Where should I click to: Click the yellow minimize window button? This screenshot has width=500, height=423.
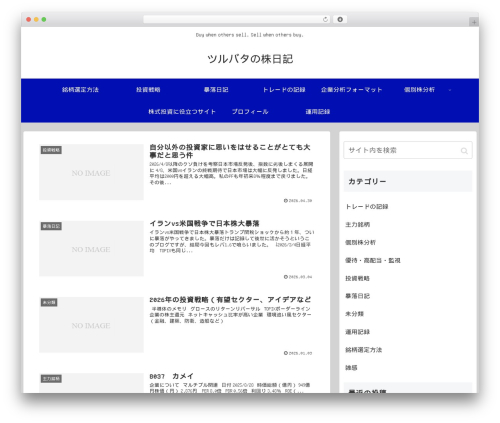coord(36,19)
